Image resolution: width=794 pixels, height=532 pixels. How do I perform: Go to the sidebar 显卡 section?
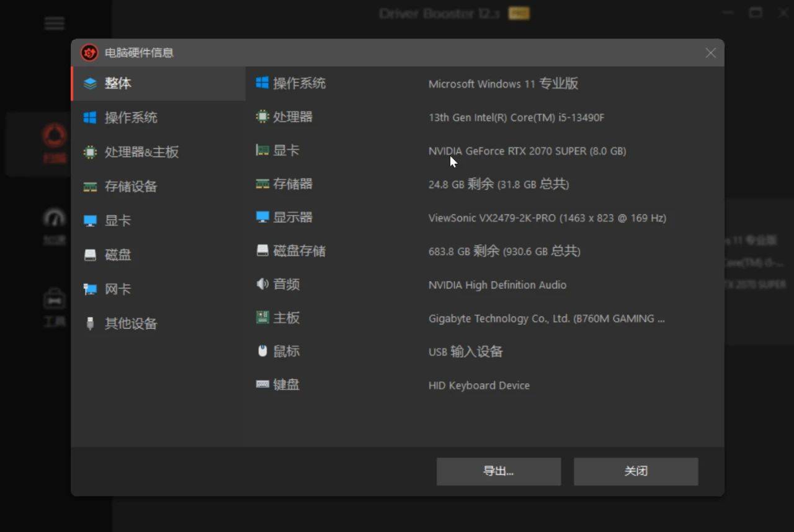pyautogui.click(x=159, y=220)
